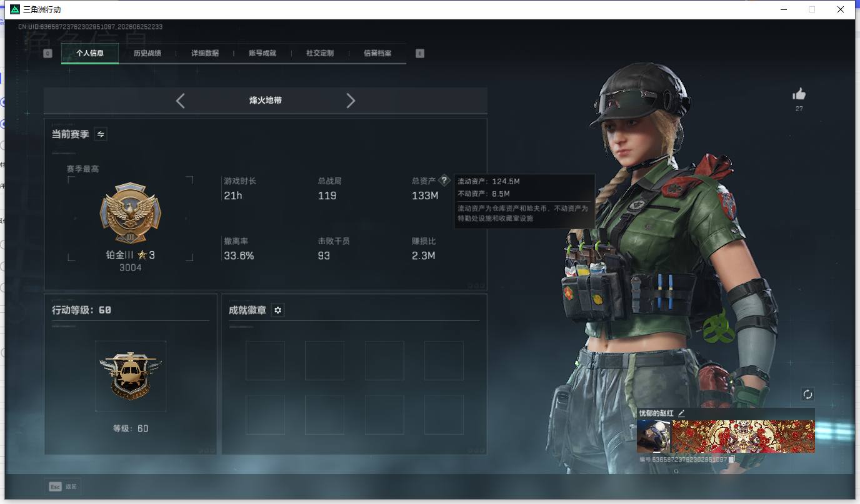860x504 pixels.
Task: Select the 个人信息 tab
Action: tap(90, 53)
